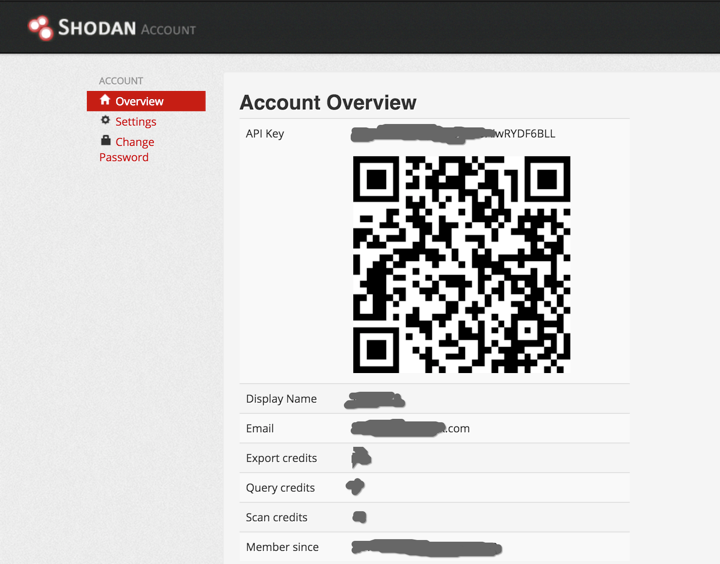This screenshot has width=720, height=564.
Task: Click the Query credits row label
Action: coord(280,488)
